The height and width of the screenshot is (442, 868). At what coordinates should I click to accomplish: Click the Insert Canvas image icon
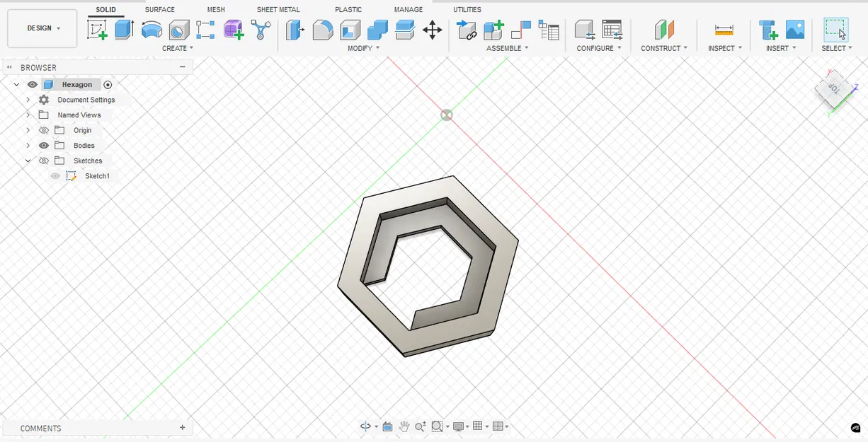point(795,30)
